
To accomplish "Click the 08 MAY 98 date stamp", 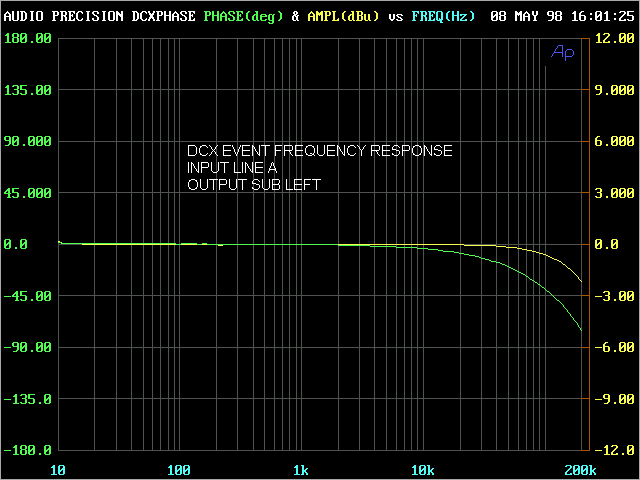I will click(525, 17).
